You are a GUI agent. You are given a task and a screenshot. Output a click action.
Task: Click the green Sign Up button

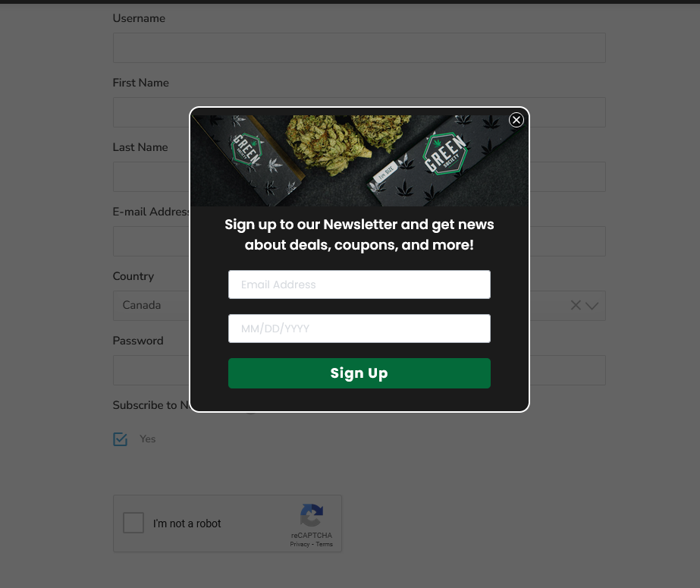click(359, 373)
